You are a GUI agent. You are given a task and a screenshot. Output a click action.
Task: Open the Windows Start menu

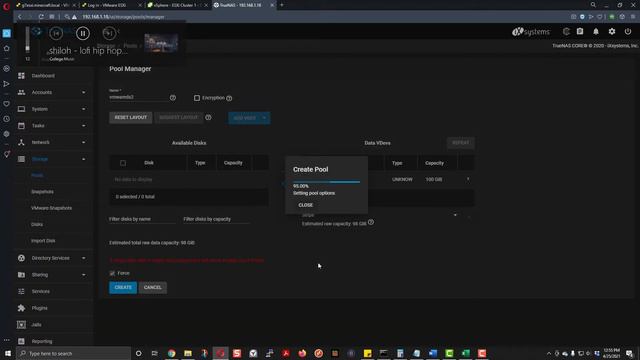pyautogui.click(x=8, y=353)
